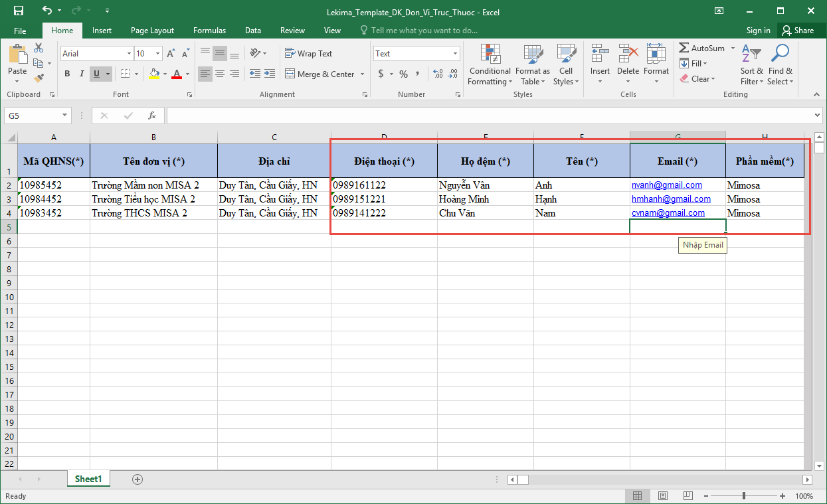Click the AutoSum button
827x504 pixels.
(x=702, y=48)
